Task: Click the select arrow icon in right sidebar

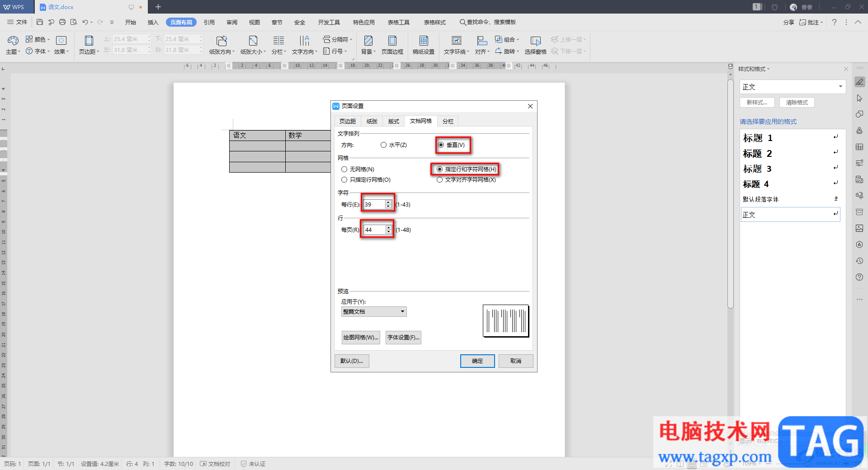Action: coord(859,98)
